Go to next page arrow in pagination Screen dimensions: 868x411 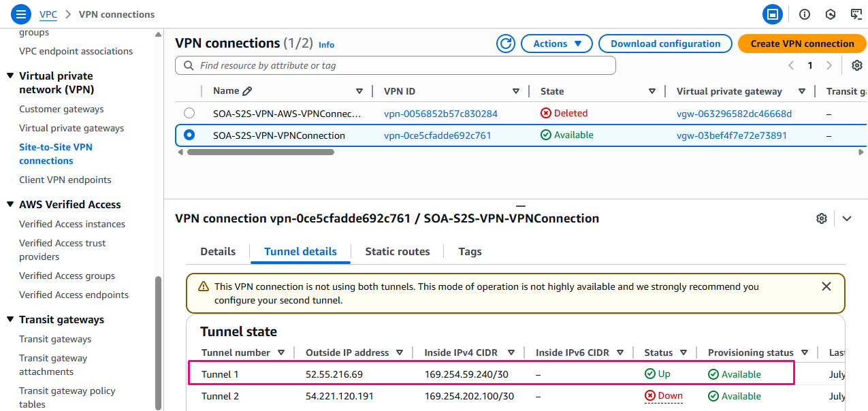[x=829, y=65]
